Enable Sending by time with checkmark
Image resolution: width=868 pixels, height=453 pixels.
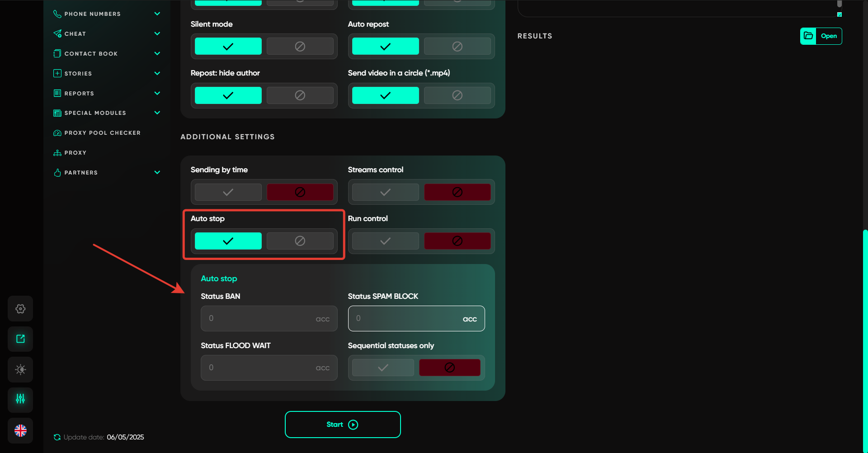pyautogui.click(x=228, y=192)
